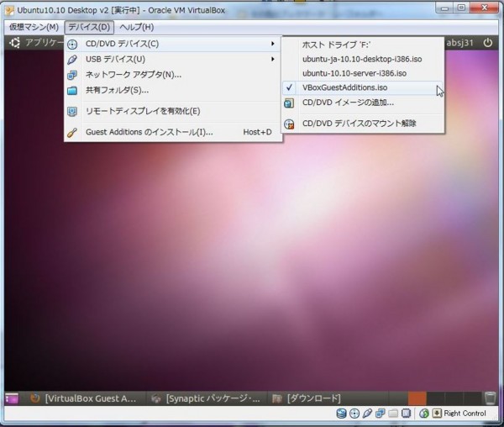Open the ヘルプ(H) menu
Screen dimensions: 504x427
[x=137, y=27]
